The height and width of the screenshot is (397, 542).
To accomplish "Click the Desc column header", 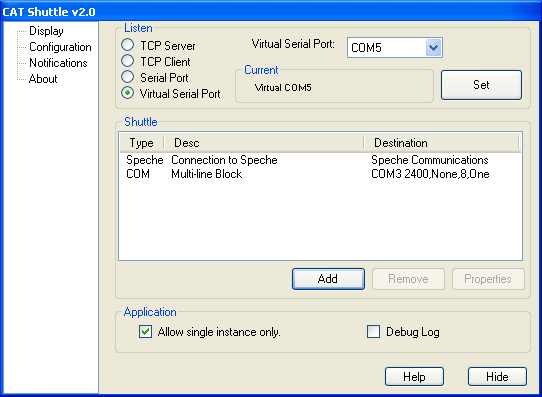I will click(264, 143).
